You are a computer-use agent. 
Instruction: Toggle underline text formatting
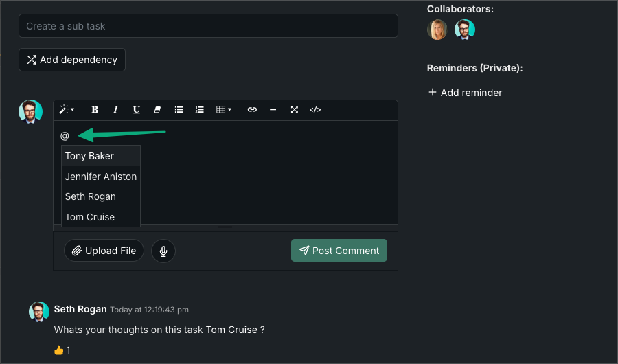[x=137, y=110]
